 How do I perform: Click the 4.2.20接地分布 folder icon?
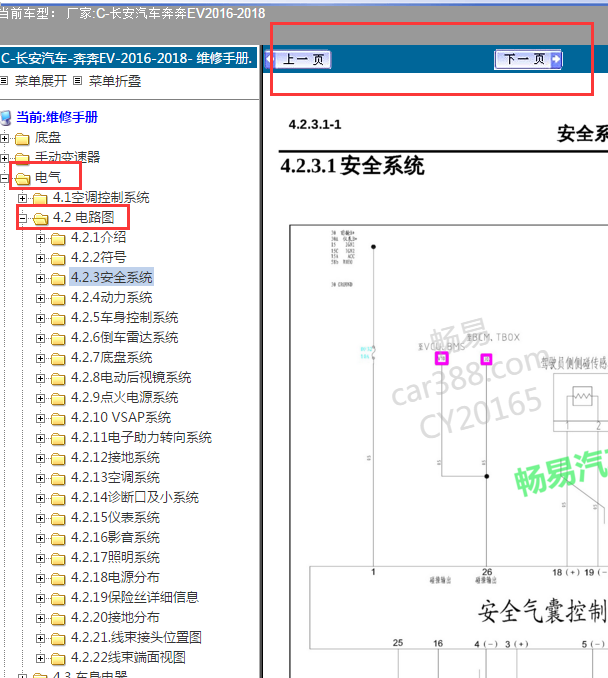pyautogui.click(x=58, y=619)
